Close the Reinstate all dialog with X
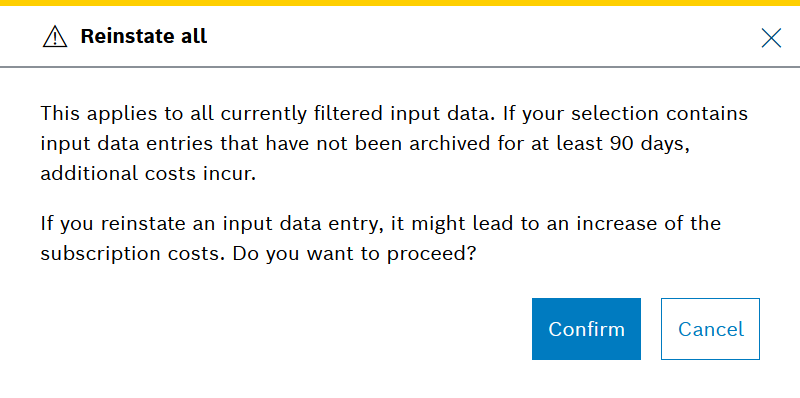The image size is (800, 398). point(771,38)
